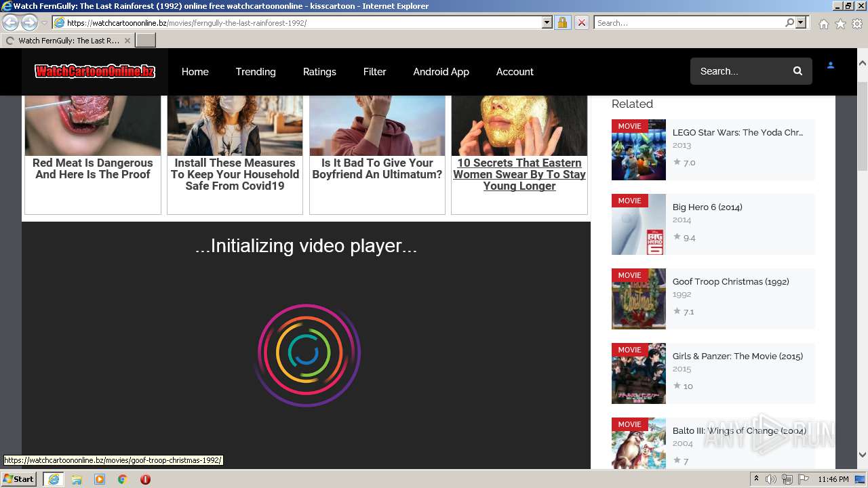Viewport: 868px width, 488px height.
Task: Click the gold face mask ad thumbnail
Action: click(519, 125)
